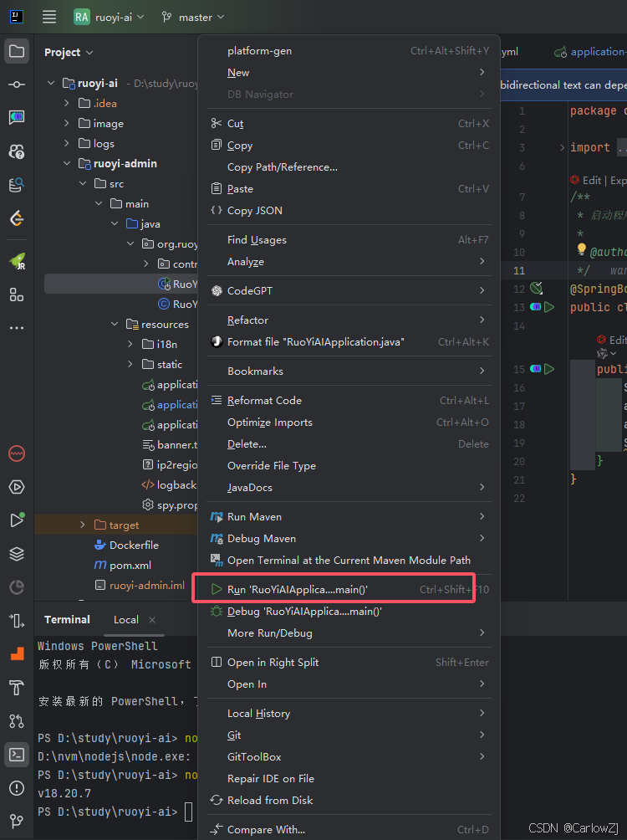
Task: Open Terminal at Current Maven Module Path
Action: coord(349,560)
